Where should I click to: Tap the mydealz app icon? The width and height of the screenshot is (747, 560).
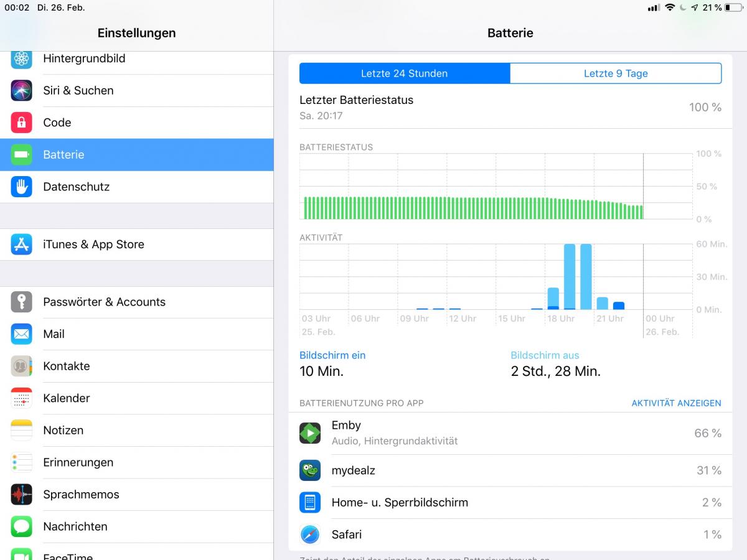click(309, 470)
